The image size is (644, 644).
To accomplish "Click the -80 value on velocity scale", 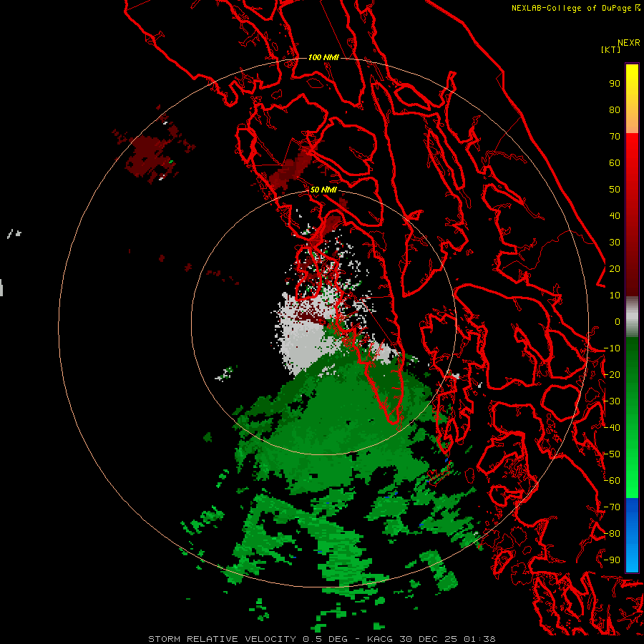I will pyautogui.click(x=612, y=534).
